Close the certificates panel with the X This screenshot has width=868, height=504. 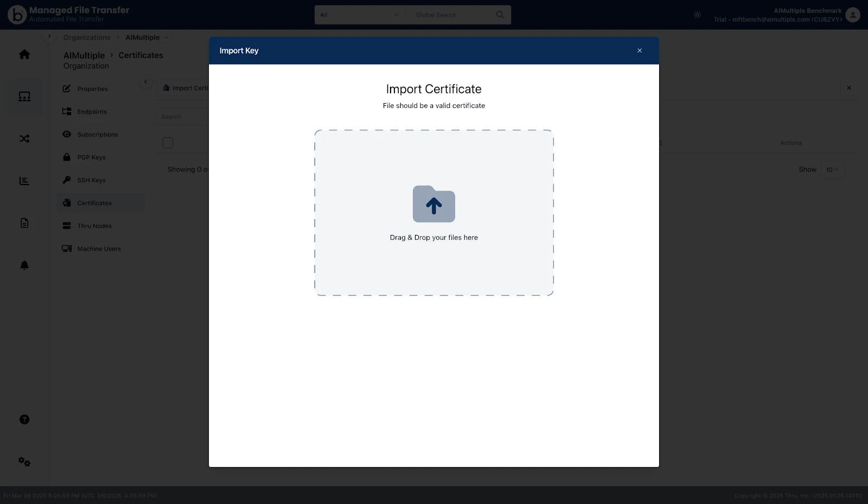[x=849, y=88]
